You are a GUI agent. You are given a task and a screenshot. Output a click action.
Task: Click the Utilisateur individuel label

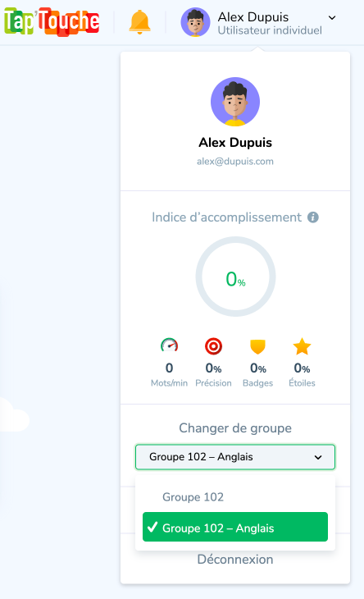point(270,30)
